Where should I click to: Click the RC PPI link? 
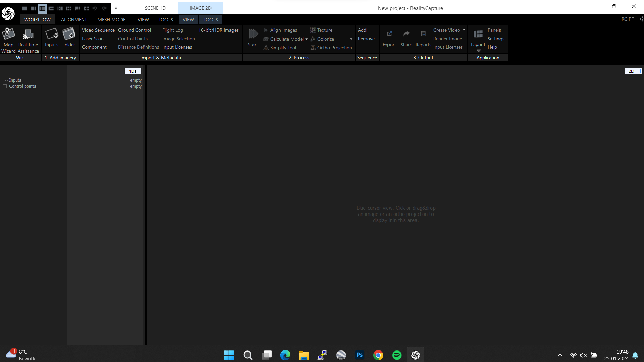[x=628, y=19]
